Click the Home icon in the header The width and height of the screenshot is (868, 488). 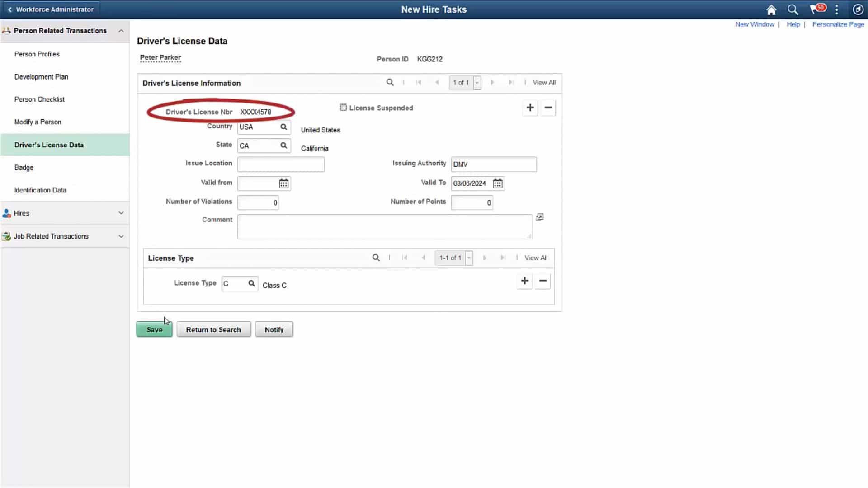point(771,10)
